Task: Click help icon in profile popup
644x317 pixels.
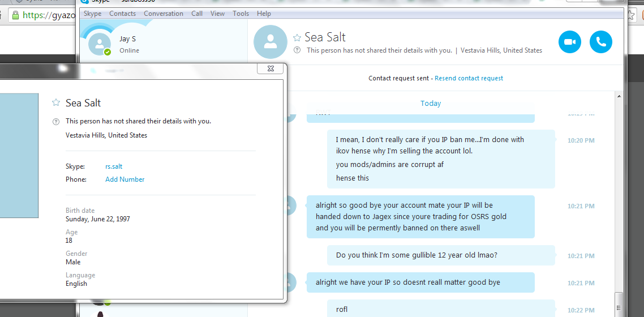Action: pyautogui.click(x=56, y=122)
